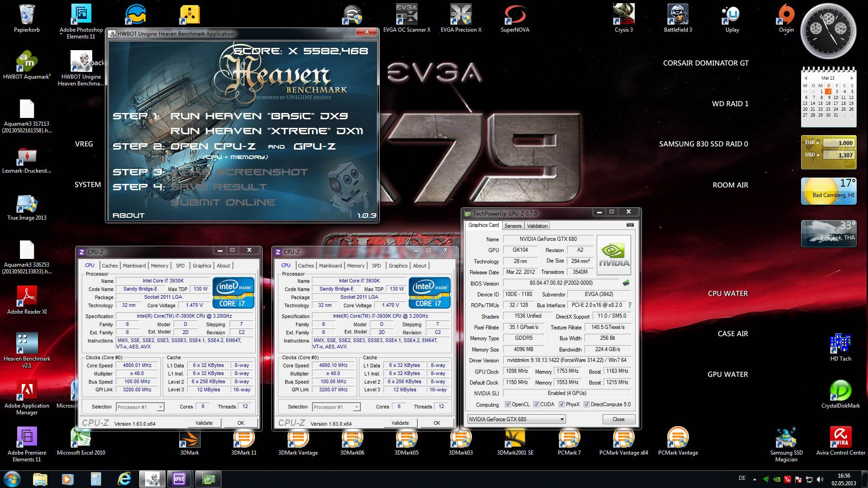Launch Crysis 3 desktop shortcut

[623, 18]
